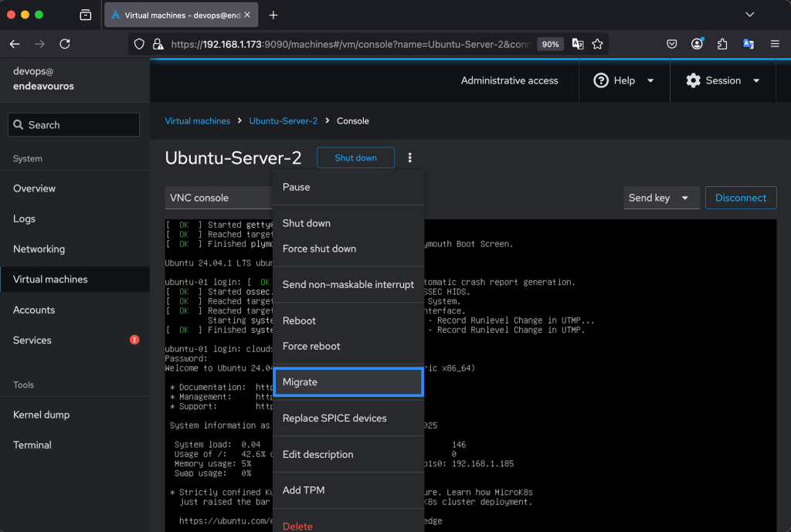The height and width of the screenshot is (532, 791).
Task: Click the Help question-mark icon
Action: point(601,80)
